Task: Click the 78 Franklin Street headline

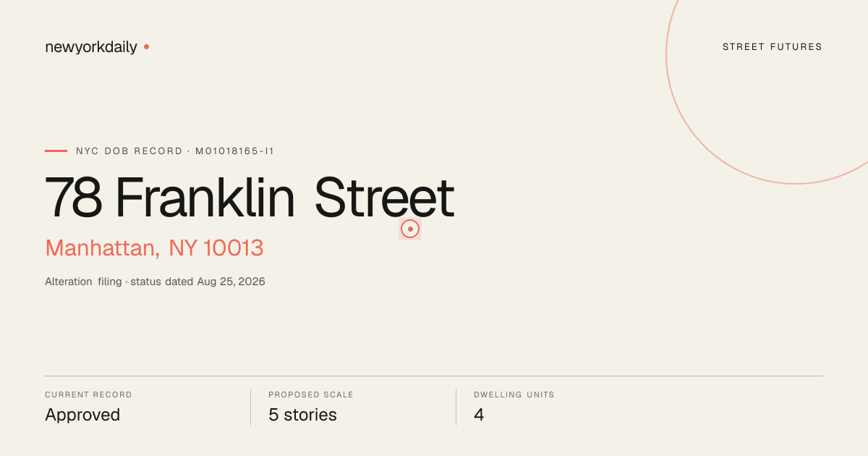Action: coord(250,198)
